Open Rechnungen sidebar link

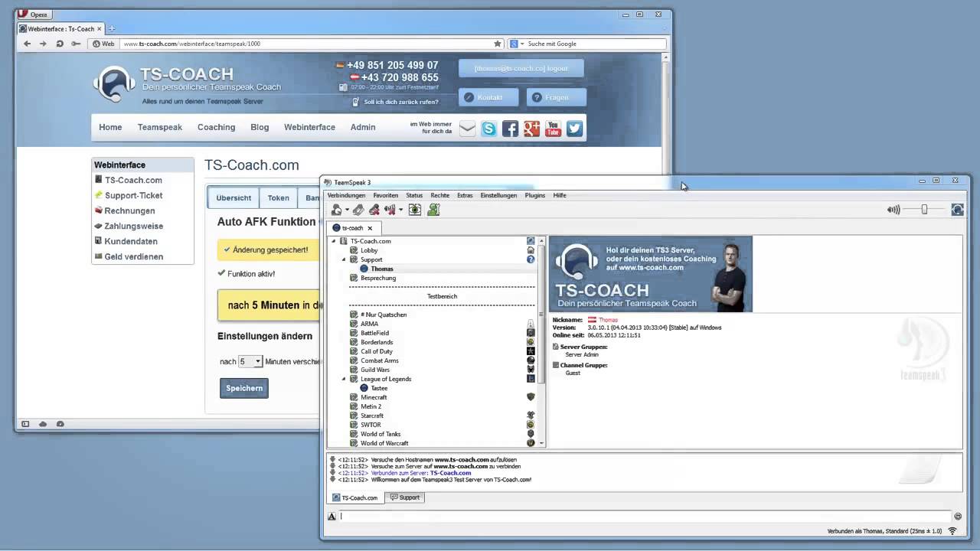coord(129,210)
